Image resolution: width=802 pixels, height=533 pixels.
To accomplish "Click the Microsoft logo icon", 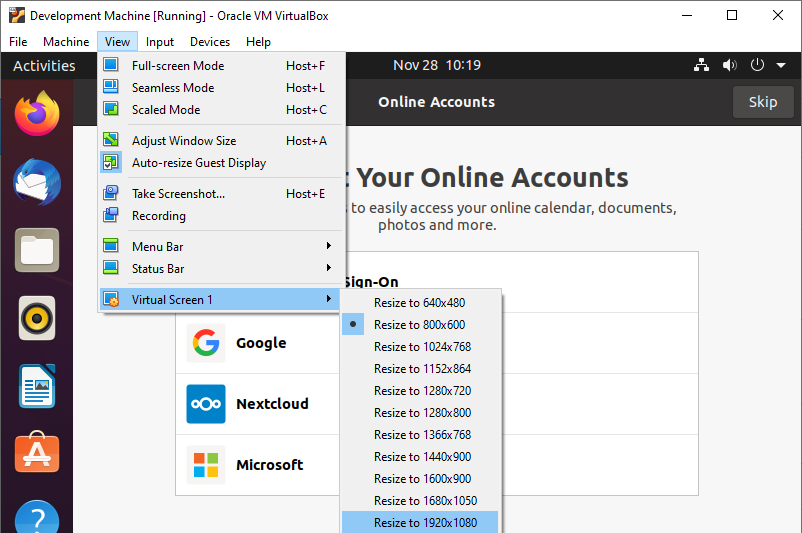I will [206, 465].
